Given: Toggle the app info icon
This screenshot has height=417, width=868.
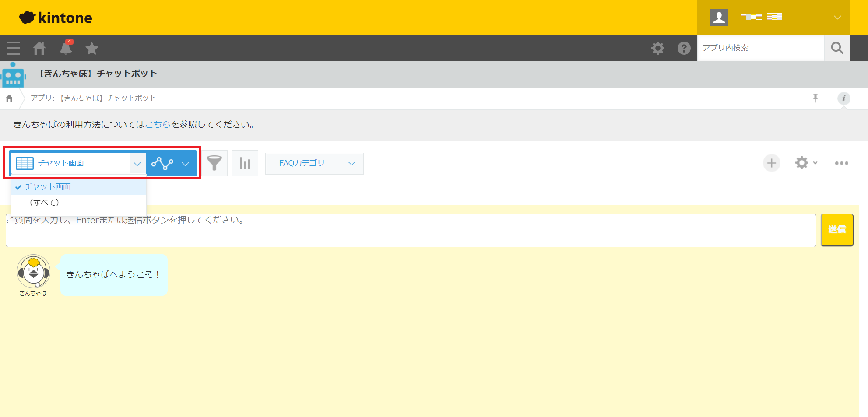Looking at the screenshot, I should click(x=843, y=98).
